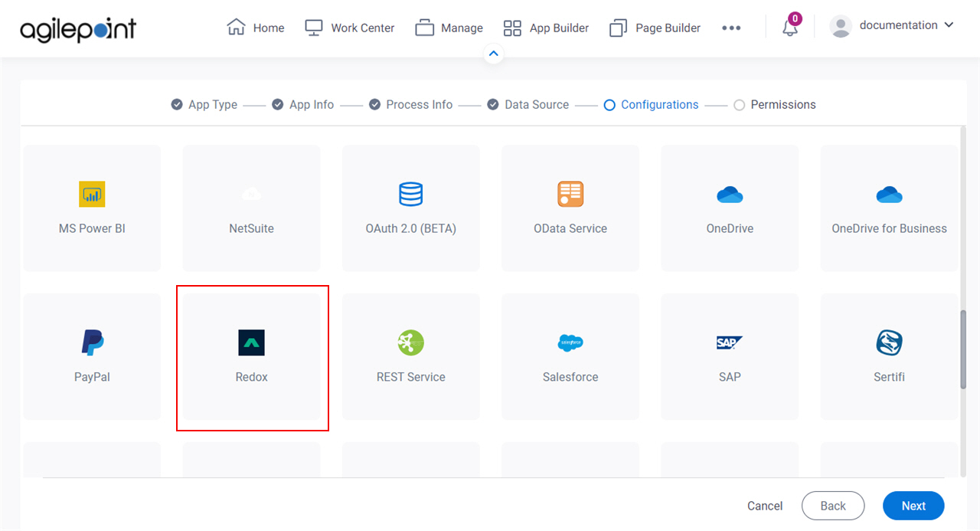Click the Next button
Image resolution: width=980 pixels, height=531 pixels.
tap(913, 506)
